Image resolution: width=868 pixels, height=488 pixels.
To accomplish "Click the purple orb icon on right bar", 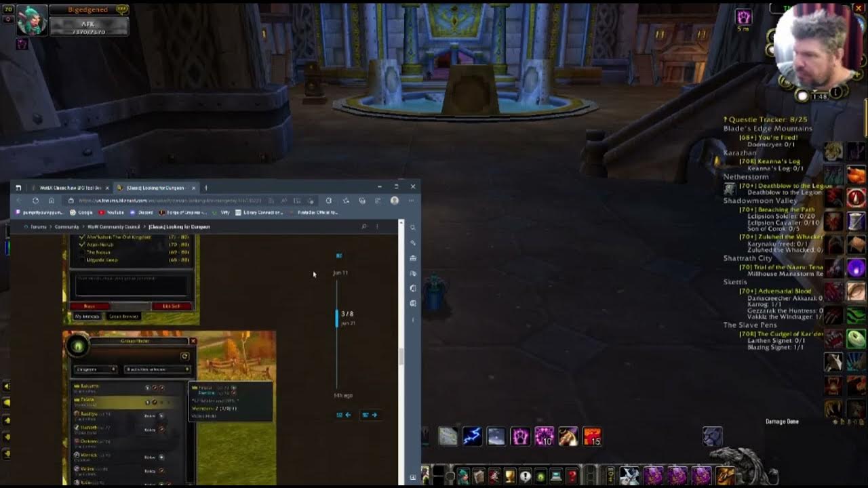I will click(856, 268).
